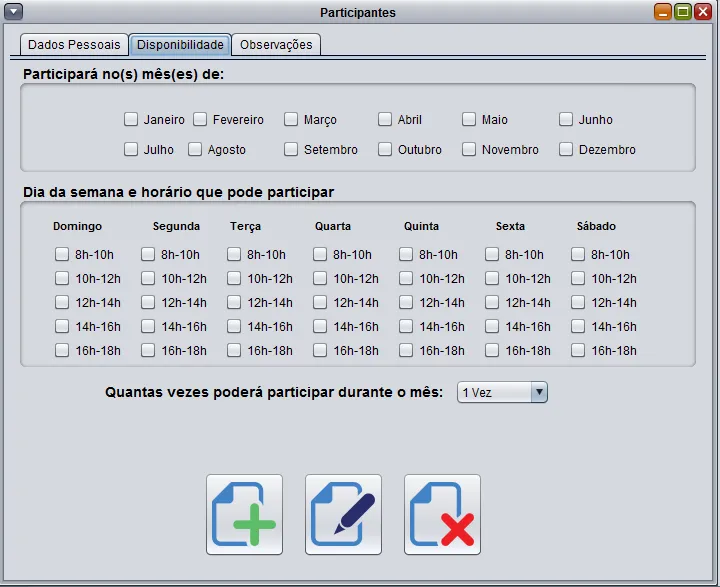Tick Domingo 16h-18h checkbox
Screen dimensions: 720x587
coord(62,350)
